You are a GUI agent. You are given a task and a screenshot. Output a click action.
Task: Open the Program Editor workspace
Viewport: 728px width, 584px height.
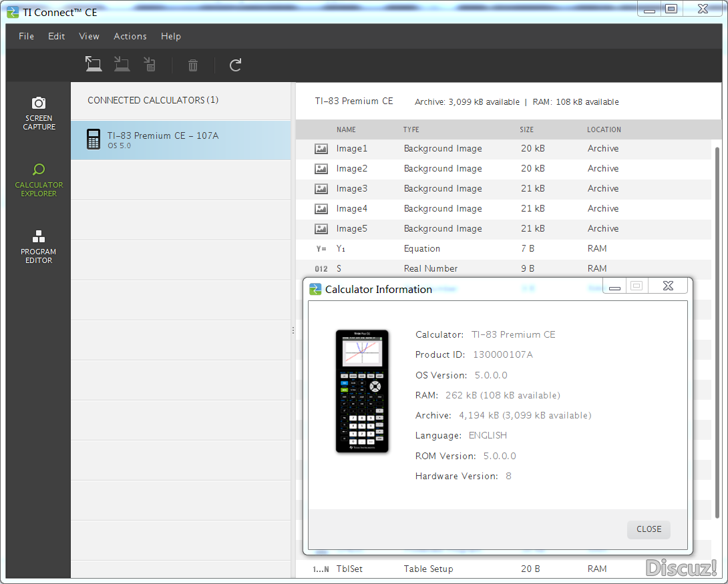[x=39, y=247]
